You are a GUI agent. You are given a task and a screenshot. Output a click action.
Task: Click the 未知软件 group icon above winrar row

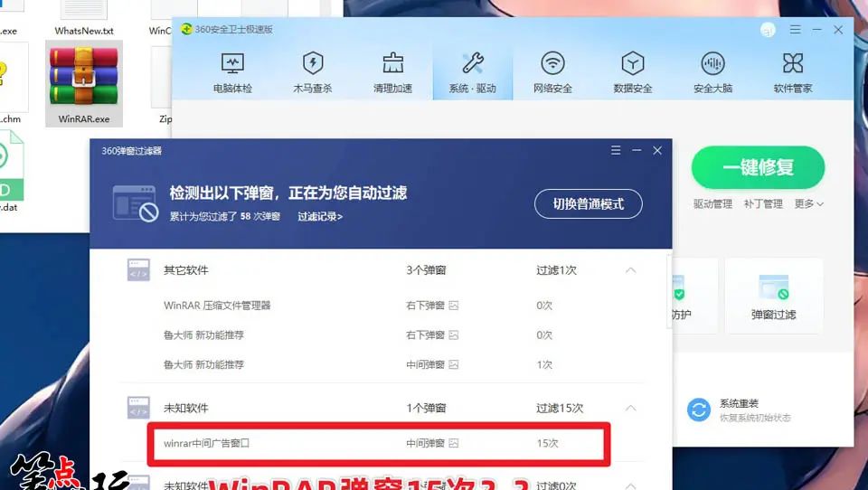point(138,408)
